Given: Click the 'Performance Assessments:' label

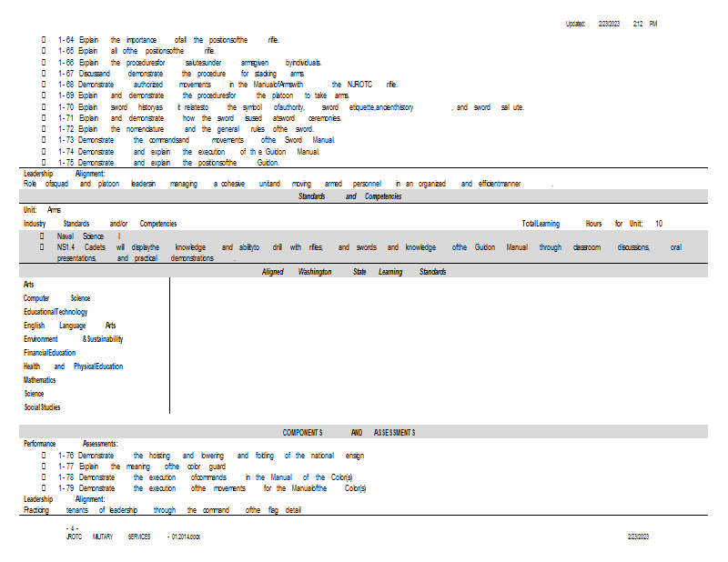Looking at the screenshot, I should pyautogui.click(x=71, y=444).
